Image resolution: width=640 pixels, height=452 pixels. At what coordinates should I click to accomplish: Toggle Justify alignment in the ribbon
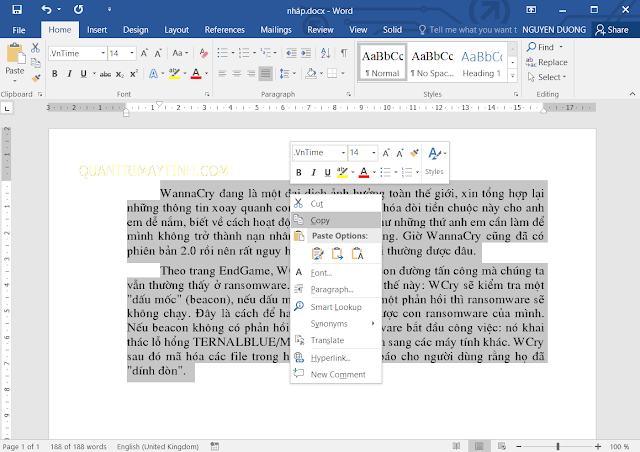point(266,74)
